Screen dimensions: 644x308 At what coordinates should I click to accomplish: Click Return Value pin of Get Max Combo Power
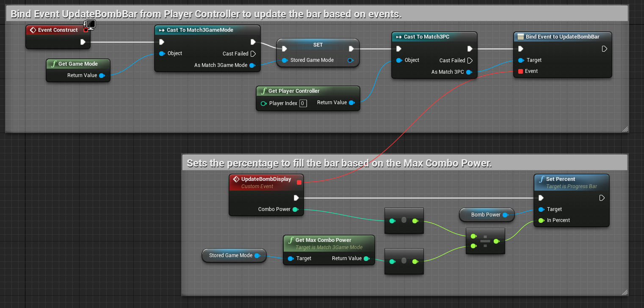(x=366, y=258)
